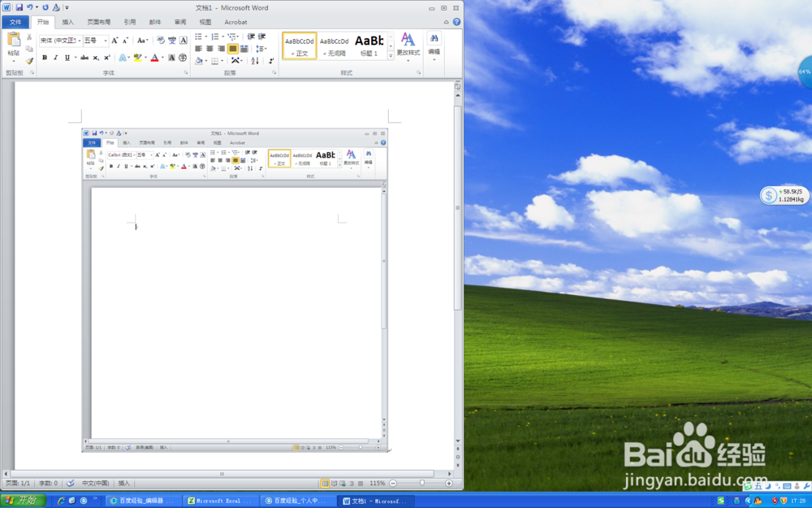Expand the underline style dropdown arrow
The image size is (812, 508).
[x=75, y=58]
